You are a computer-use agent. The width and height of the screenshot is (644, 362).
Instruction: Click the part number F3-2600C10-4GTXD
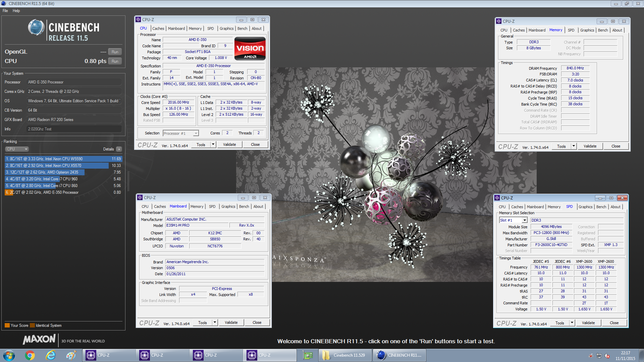point(551,245)
